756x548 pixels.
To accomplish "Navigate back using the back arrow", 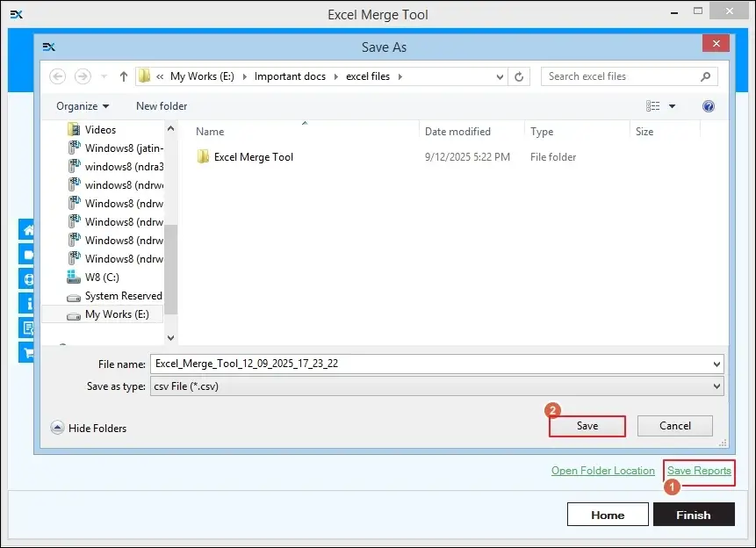I will pos(57,76).
